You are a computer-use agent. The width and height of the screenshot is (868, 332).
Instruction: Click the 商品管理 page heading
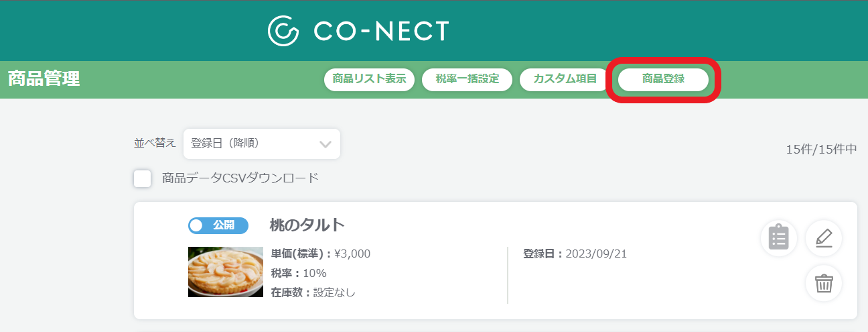(44, 79)
